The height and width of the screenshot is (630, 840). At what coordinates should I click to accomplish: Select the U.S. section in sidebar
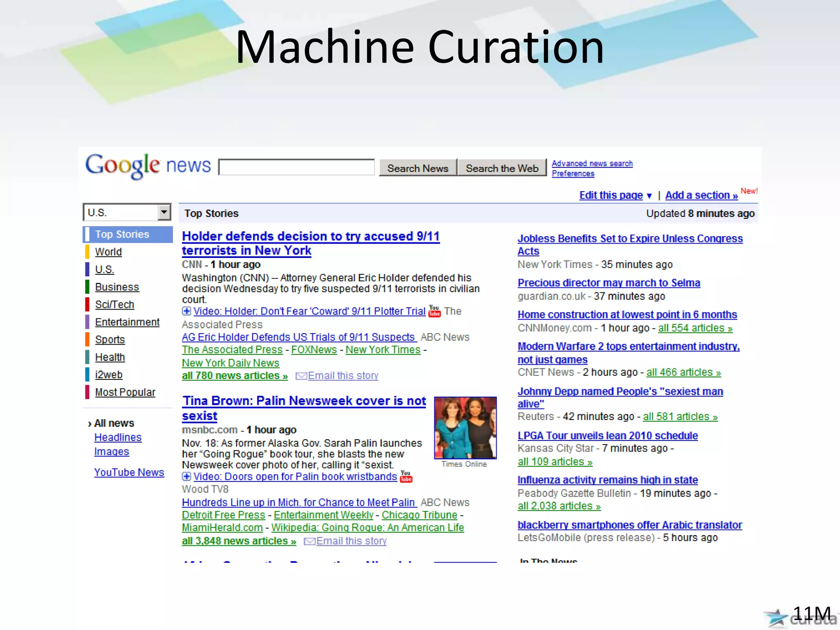pyautogui.click(x=105, y=269)
